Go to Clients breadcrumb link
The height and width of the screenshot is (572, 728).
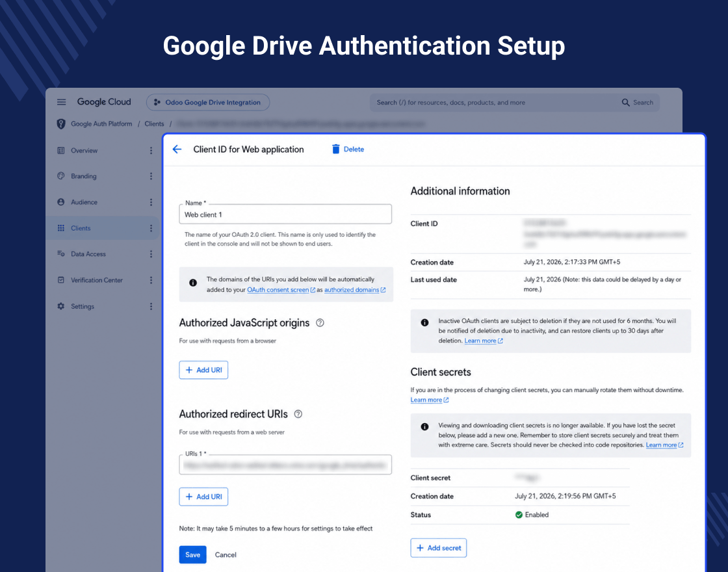pos(154,124)
